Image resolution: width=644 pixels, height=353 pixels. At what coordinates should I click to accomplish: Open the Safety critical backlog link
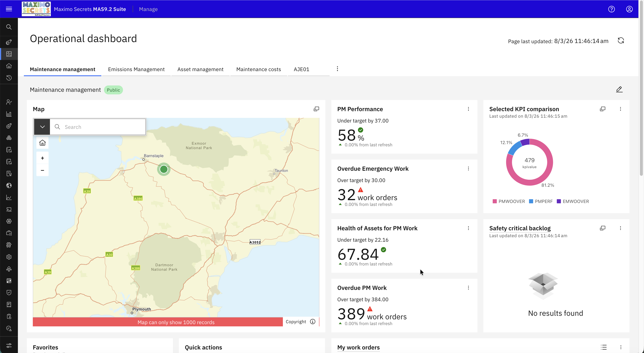point(520,228)
